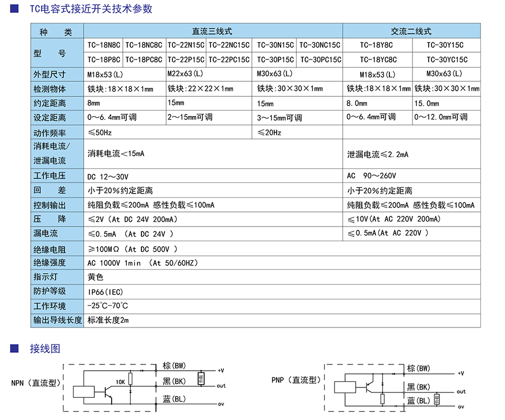Click the 黄色 indicator light value
Image resolution: width=505 pixels, height=420 pixels.
[95, 277]
